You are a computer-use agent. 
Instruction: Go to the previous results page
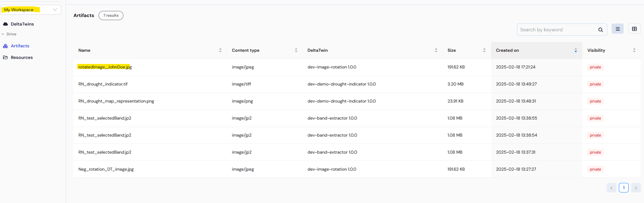(611, 188)
